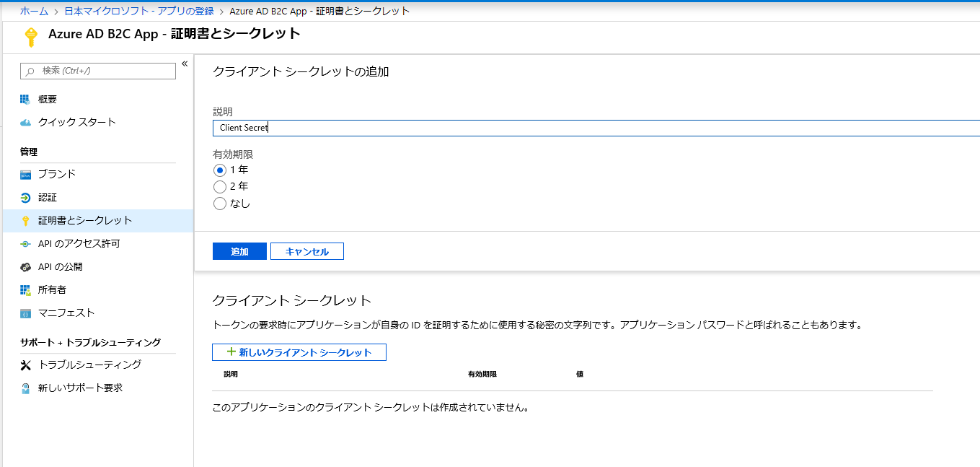Click the 概要 grid icon in sidebar
Viewport: 980px width, 467px height.
[x=25, y=99]
